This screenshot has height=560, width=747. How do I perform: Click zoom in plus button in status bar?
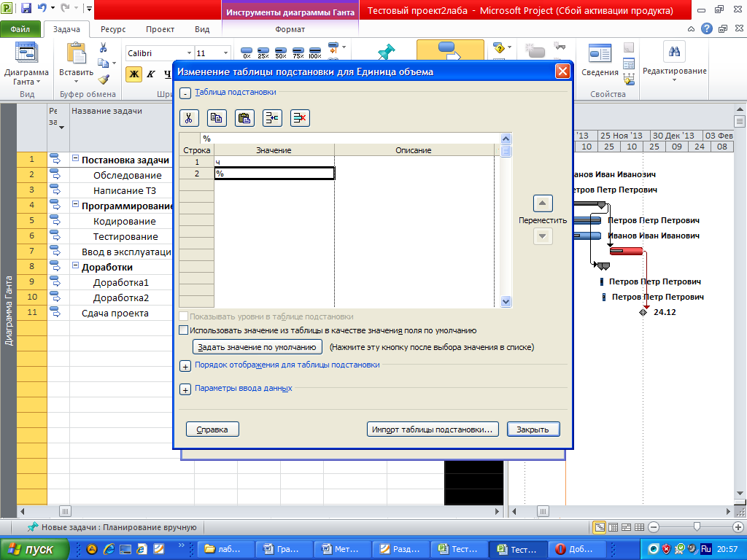[738, 527]
